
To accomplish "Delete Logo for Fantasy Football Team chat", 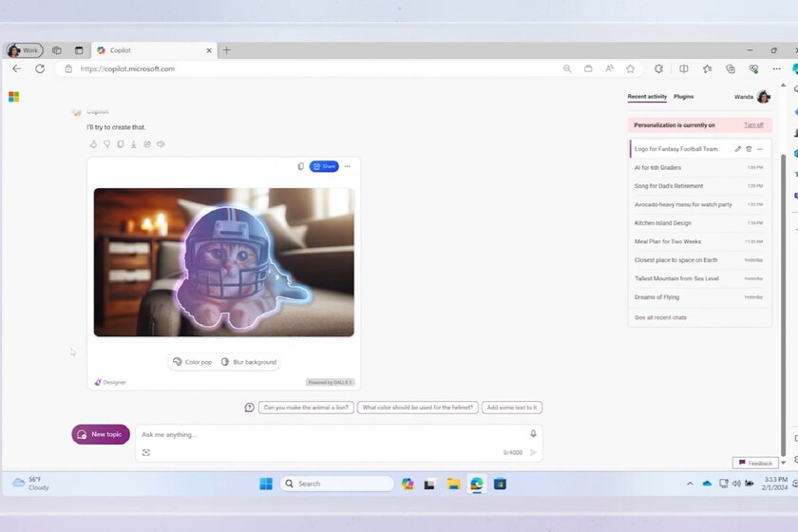I will tap(749, 149).
